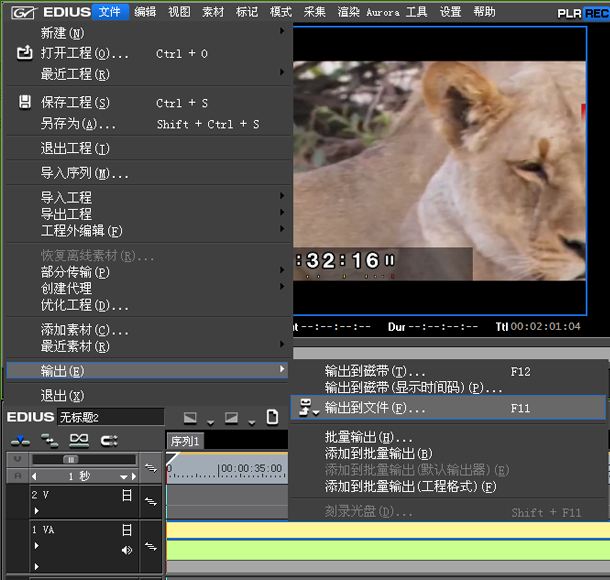Click the REC recorder mode button
This screenshot has height=580, width=610.
point(597,13)
